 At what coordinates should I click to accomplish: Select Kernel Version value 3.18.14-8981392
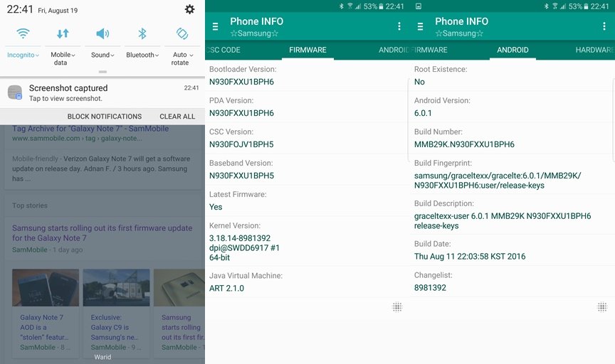[240, 238]
